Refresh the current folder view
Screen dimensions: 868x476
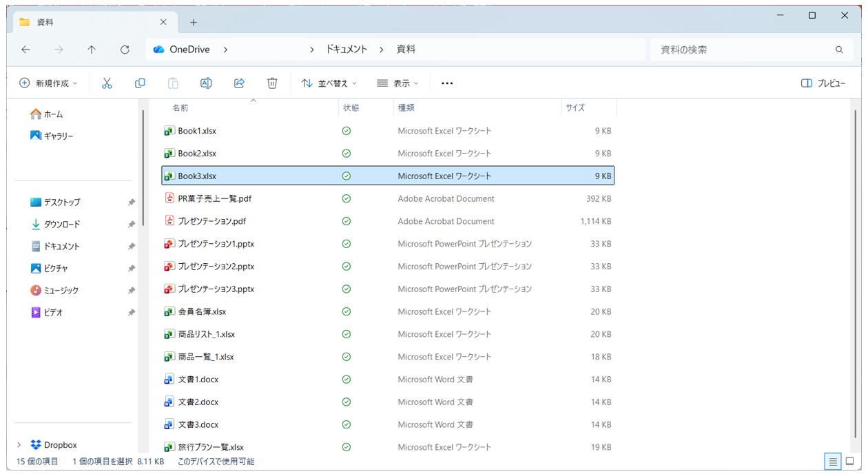click(x=125, y=50)
